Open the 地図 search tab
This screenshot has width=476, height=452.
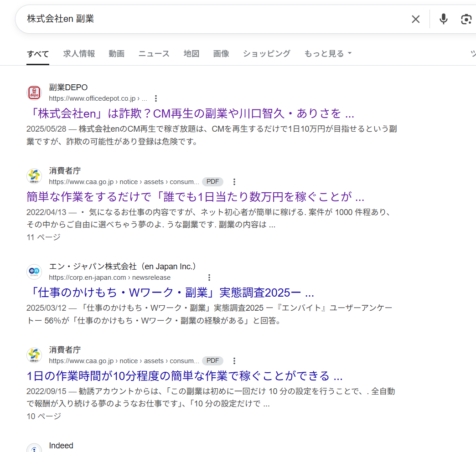(191, 53)
